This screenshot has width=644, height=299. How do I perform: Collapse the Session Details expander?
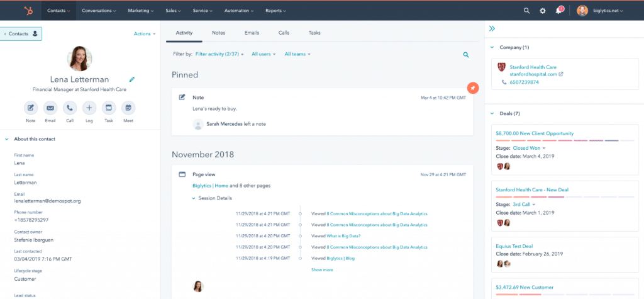[x=194, y=198]
